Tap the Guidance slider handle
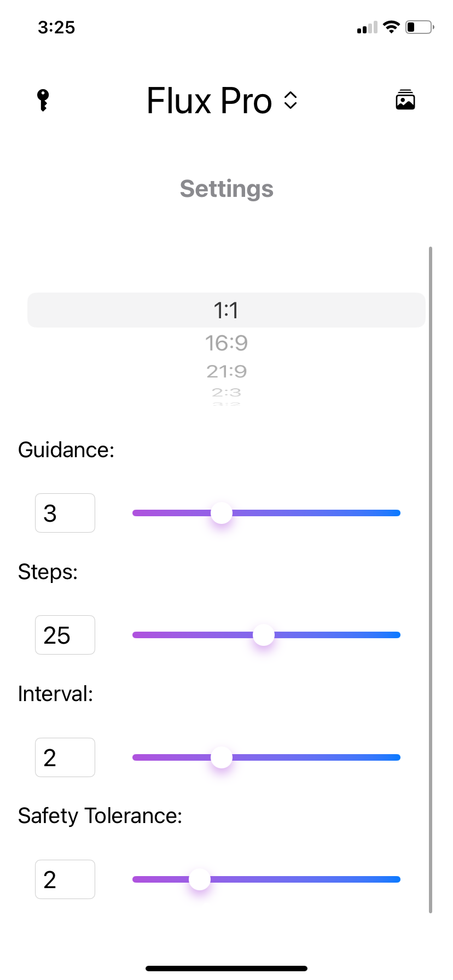 [x=222, y=513]
